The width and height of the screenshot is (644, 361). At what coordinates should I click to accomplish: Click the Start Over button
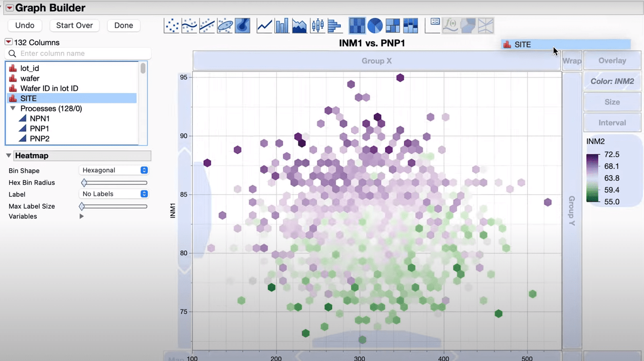click(74, 25)
